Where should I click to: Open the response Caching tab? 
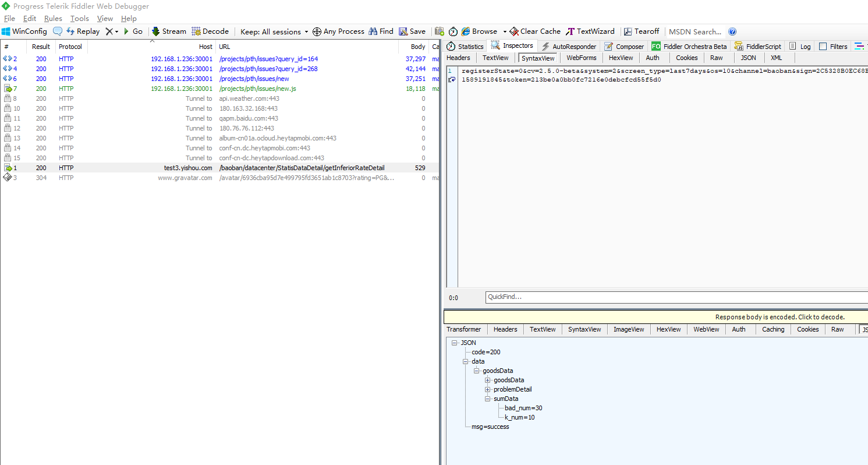(x=773, y=329)
